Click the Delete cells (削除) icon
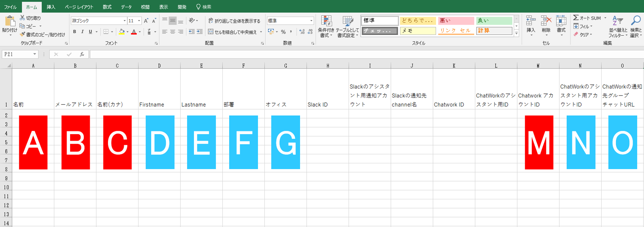 coord(546,21)
